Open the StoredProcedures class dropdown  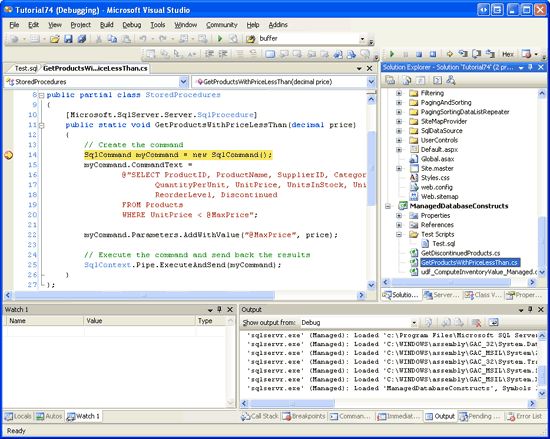pyautogui.click(x=183, y=82)
